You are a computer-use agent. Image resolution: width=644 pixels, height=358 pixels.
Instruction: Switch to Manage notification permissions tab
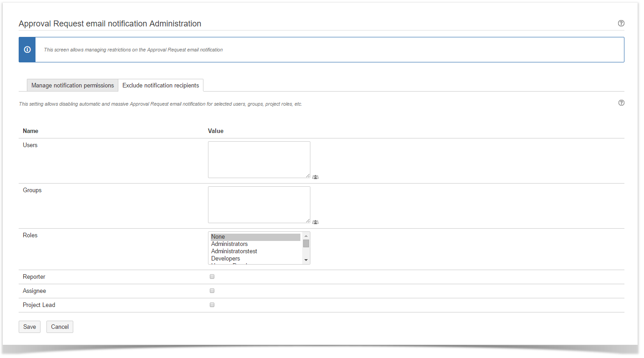tap(72, 86)
